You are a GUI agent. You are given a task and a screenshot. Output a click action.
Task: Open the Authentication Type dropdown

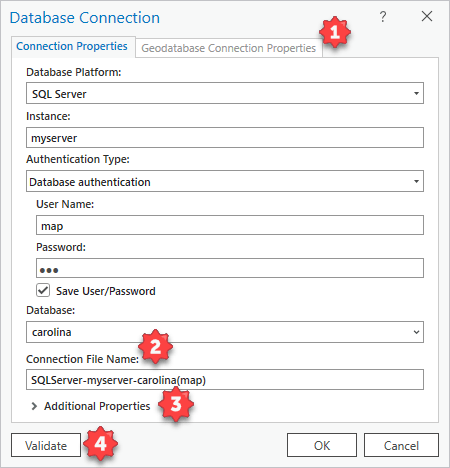(x=225, y=181)
